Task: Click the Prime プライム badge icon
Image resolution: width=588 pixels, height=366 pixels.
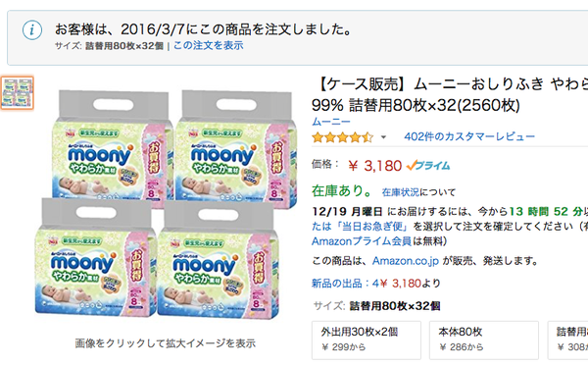Action: pyautogui.click(x=428, y=166)
